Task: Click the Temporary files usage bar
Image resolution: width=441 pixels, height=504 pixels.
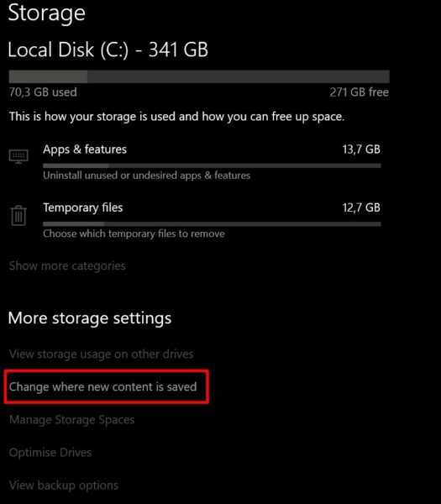Action: pos(212,224)
